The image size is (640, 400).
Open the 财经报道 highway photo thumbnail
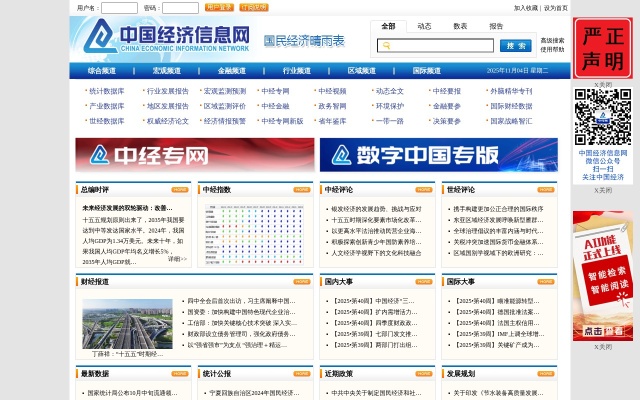(127, 320)
